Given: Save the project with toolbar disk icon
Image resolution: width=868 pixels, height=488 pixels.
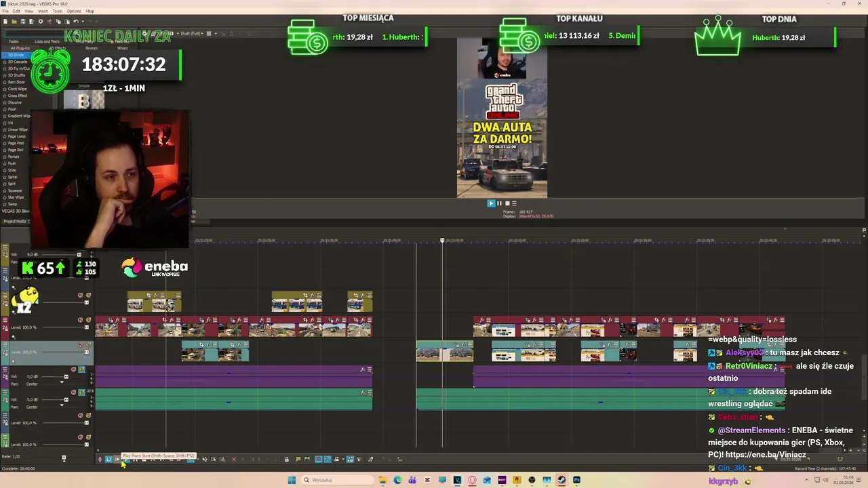Looking at the screenshot, I should click(x=22, y=22).
